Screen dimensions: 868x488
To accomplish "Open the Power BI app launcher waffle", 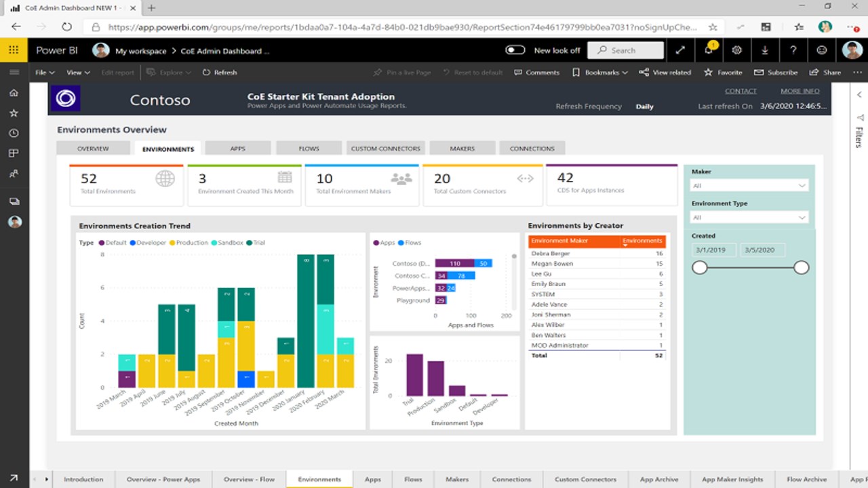I will (14, 50).
